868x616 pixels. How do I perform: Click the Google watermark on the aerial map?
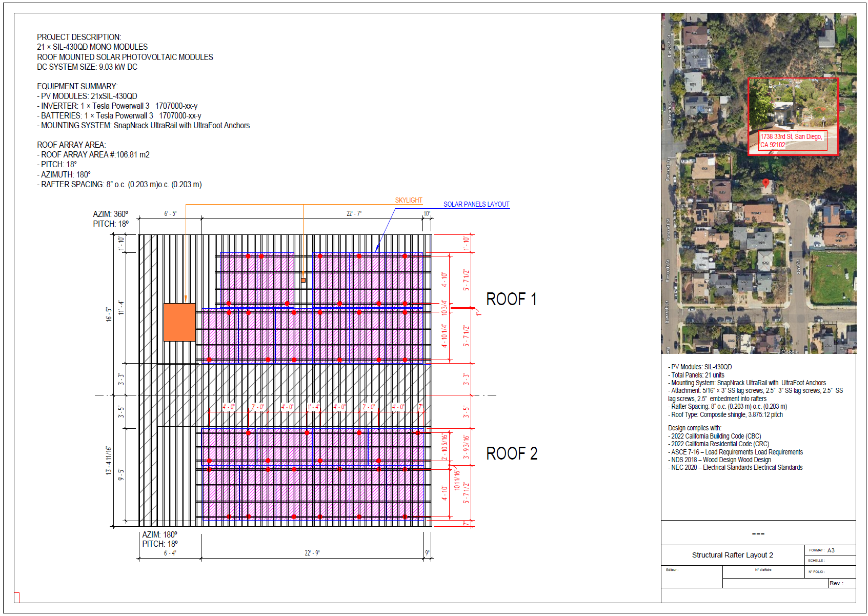[x=790, y=352]
